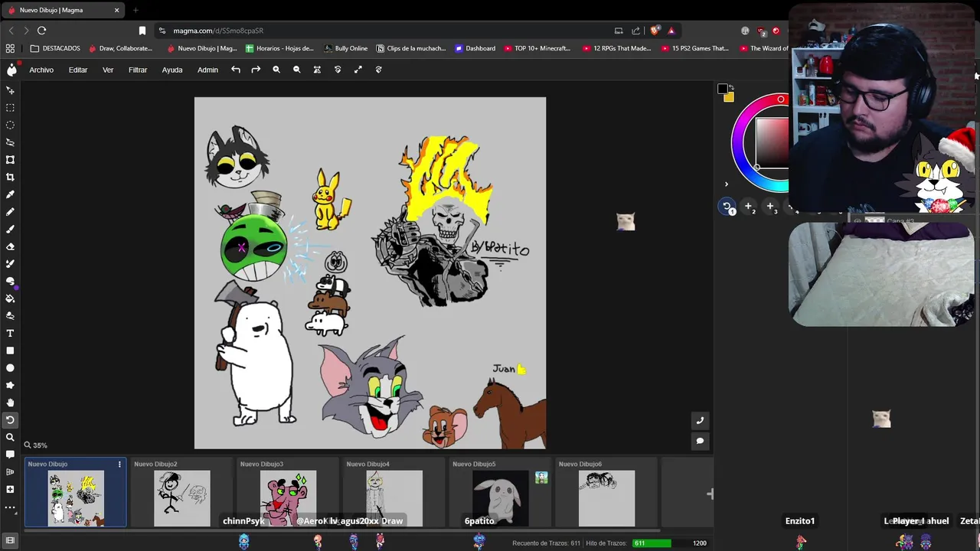Image resolution: width=980 pixels, height=551 pixels.
Task: Select the Text tool
Action: coord(10,333)
